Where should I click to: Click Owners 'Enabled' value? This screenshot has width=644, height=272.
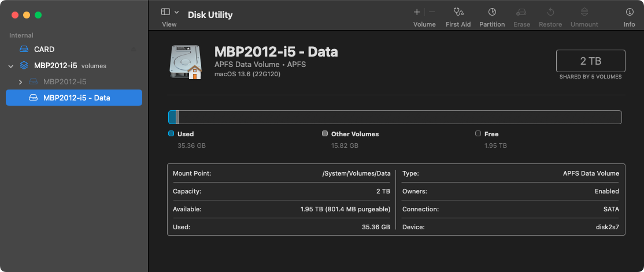coord(606,191)
